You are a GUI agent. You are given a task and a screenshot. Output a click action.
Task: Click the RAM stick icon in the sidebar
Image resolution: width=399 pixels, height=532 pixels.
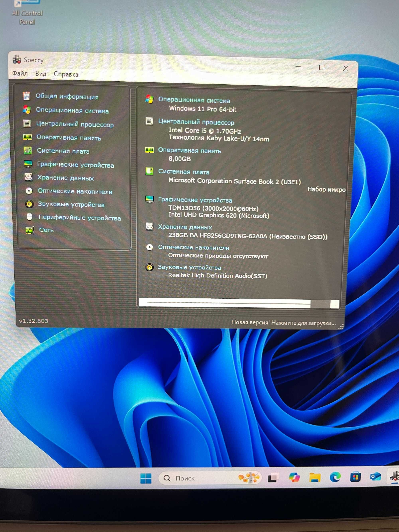click(x=27, y=137)
